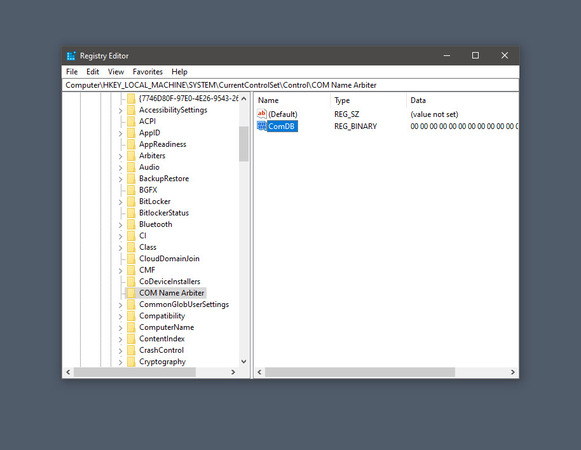Click the ACPI folder icon

[131, 121]
